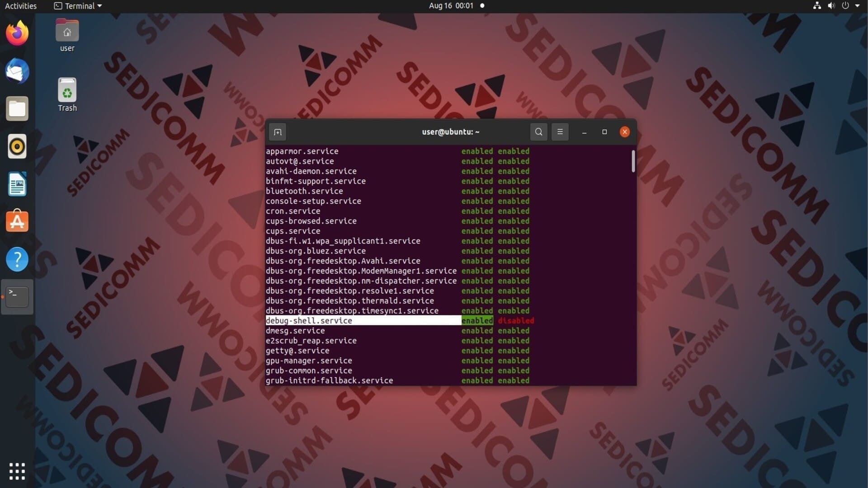Click dbus-org.freedesktop.Avahi.service entry
868x488 pixels.
(x=343, y=261)
